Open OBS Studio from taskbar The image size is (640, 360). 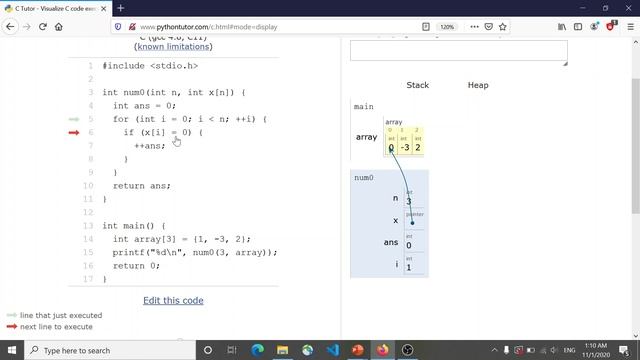click(x=408, y=350)
